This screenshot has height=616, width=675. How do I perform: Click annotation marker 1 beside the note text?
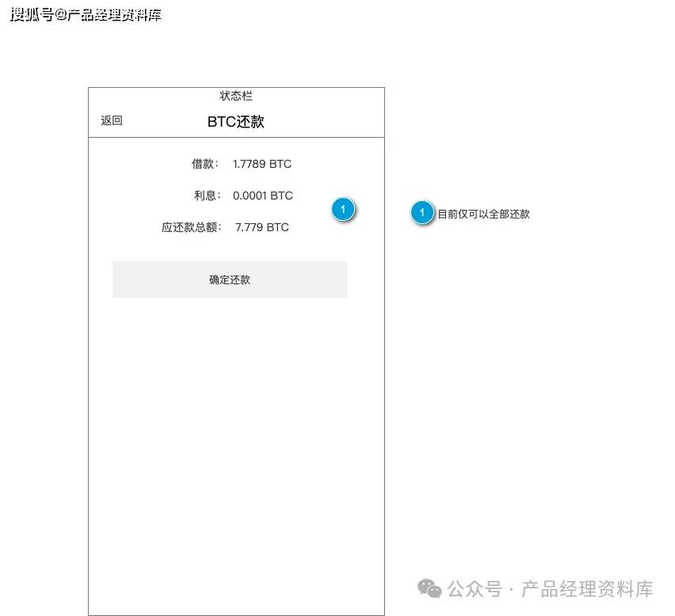pyautogui.click(x=422, y=213)
